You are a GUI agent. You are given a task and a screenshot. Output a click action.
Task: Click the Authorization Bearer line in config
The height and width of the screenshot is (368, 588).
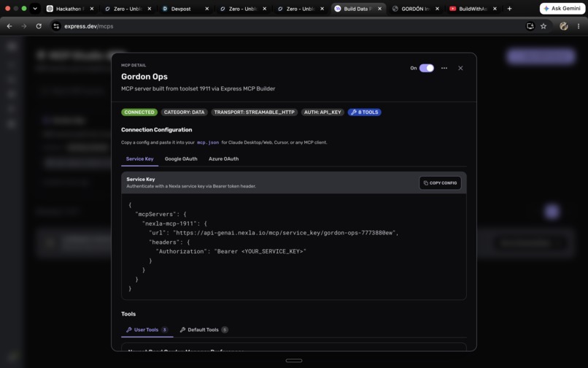tap(231, 251)
